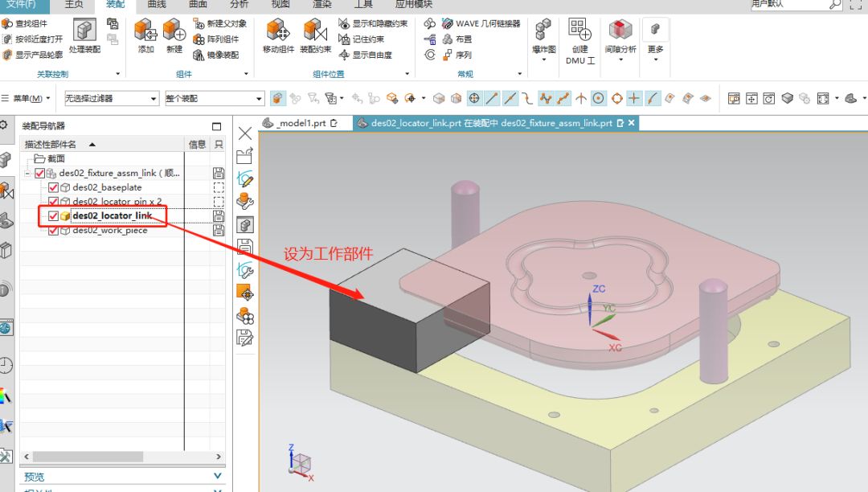This screenshot has width=868, height=492.
Task: Switch to the 主页 ribbon tab
Action: pyautogui.click(x=74, y=5)
